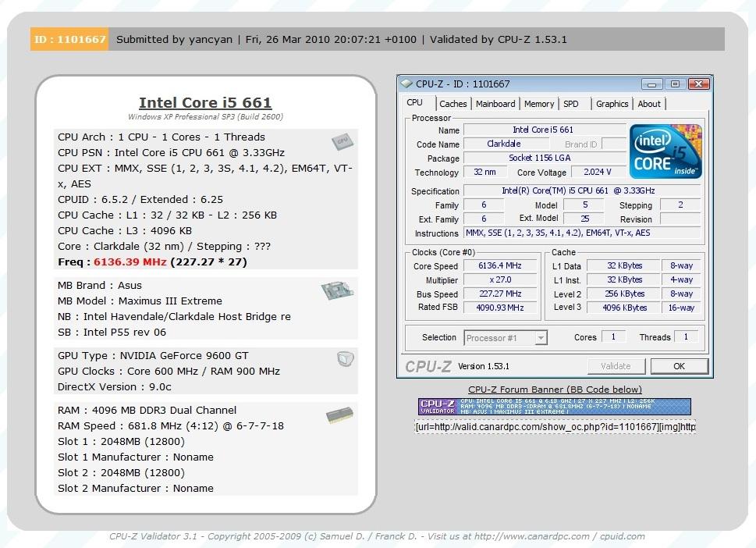756x548 pixels.
Task: Click the Code Name value Clarkdale
Action: click(506, 144)
